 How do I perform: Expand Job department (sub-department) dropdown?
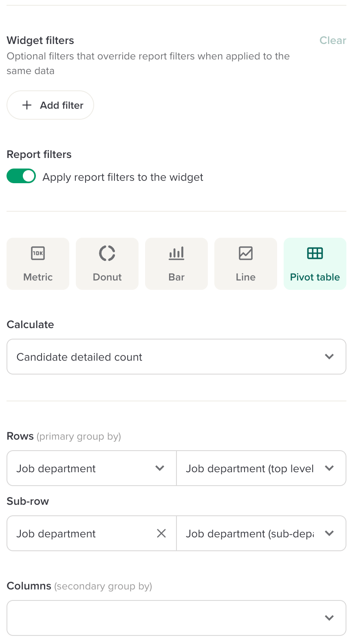pyautogui.click(x=261, y=533)
